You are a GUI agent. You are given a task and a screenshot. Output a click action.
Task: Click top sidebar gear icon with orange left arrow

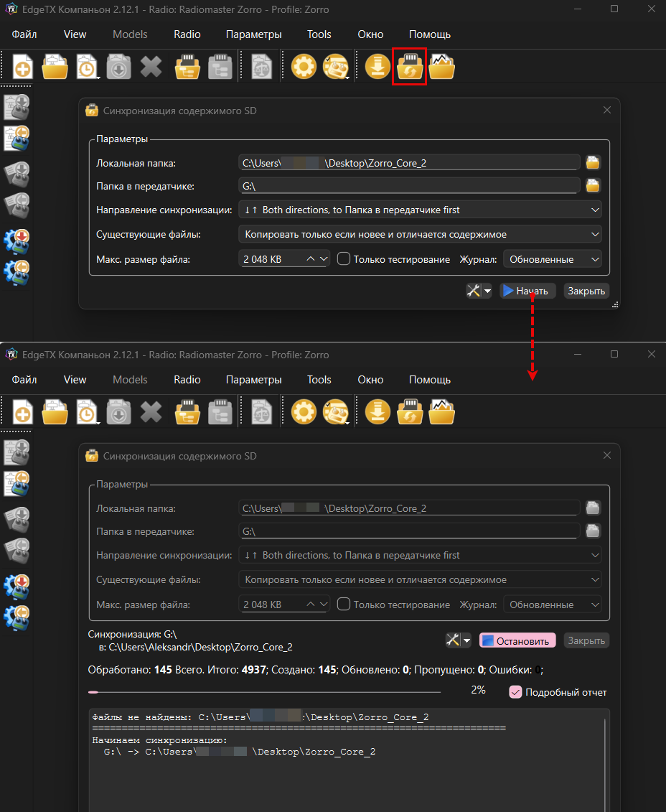click(x=17, y=273)
